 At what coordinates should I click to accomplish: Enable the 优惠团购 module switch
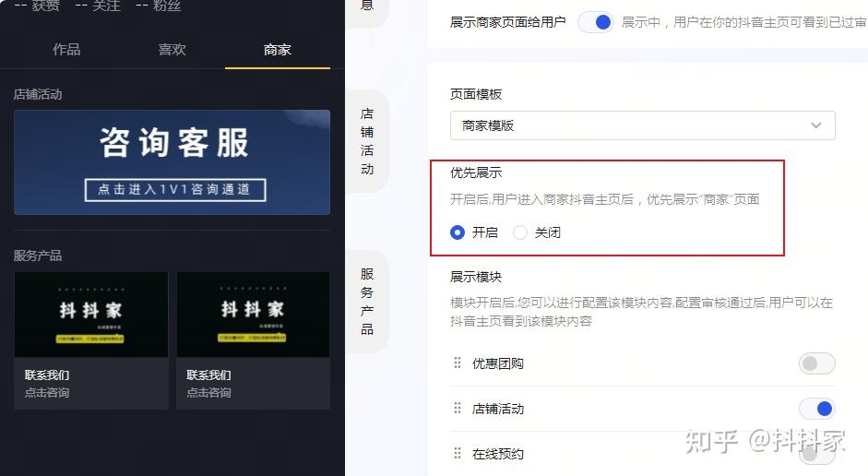coord(816,363)
